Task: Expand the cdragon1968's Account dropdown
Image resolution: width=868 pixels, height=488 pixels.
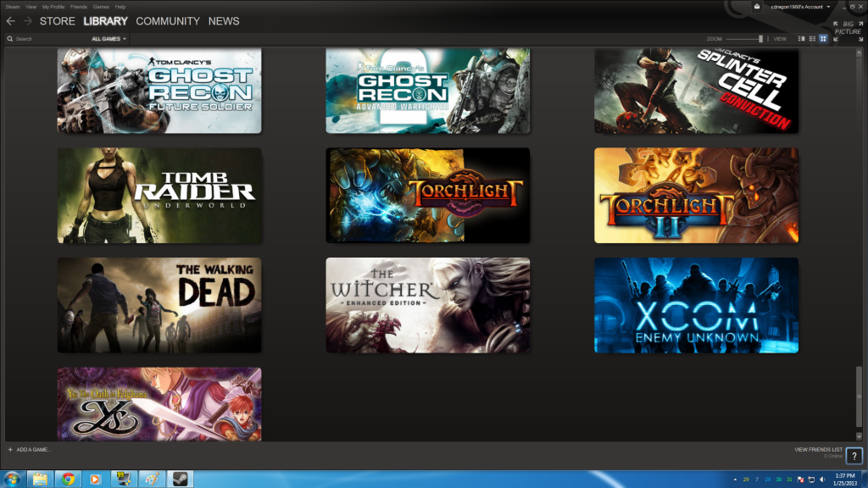Action: (800, 7)
